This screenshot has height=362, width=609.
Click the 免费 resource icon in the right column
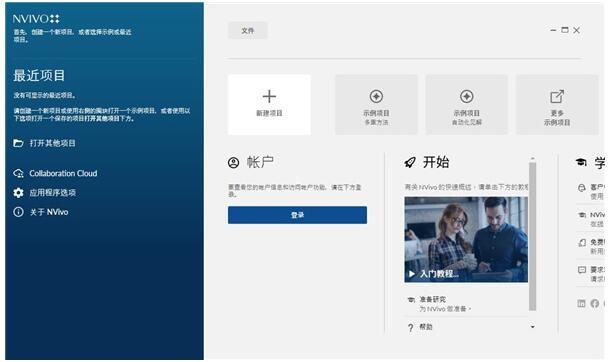(582, 243)
